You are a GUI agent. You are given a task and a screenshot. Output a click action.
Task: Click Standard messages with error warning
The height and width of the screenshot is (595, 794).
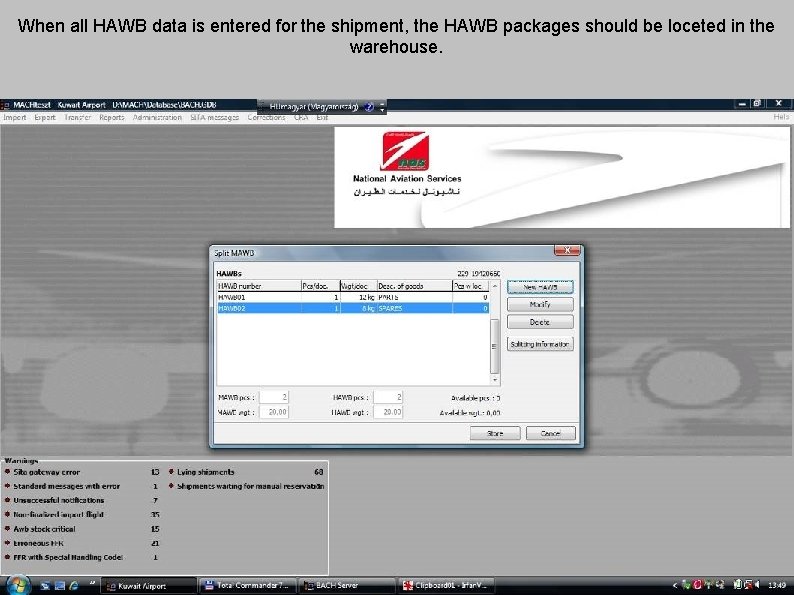click(x=66, y=486)
